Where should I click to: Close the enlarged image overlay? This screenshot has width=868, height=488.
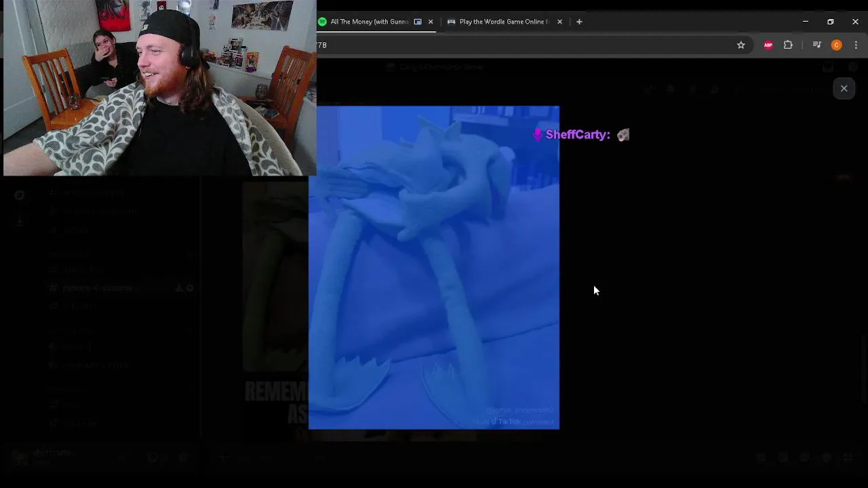point(844,89)
